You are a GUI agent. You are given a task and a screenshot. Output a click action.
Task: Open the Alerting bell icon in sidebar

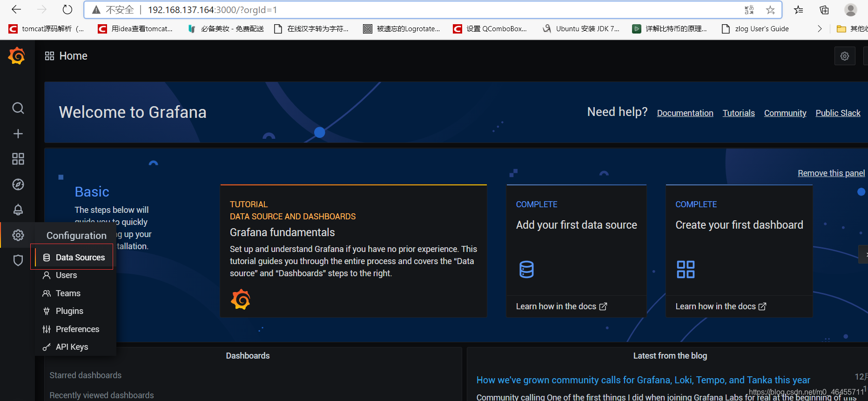click(18, 210)
